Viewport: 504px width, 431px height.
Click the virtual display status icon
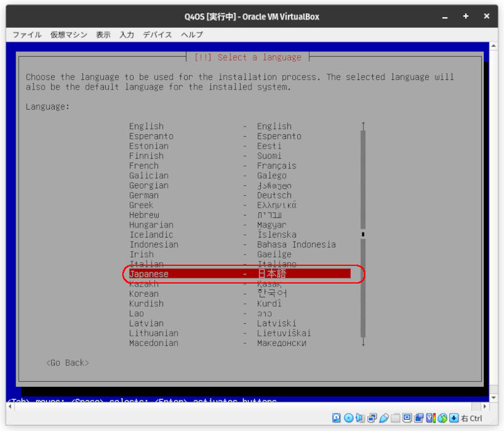pyautogui.click(x=407, y=418)
